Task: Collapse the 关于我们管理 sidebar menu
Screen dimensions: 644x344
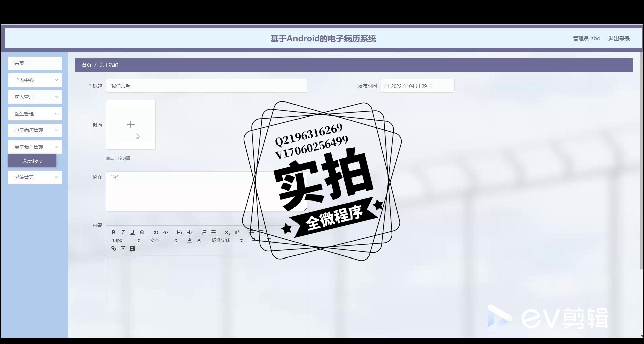Action: [x=35, y=147]
